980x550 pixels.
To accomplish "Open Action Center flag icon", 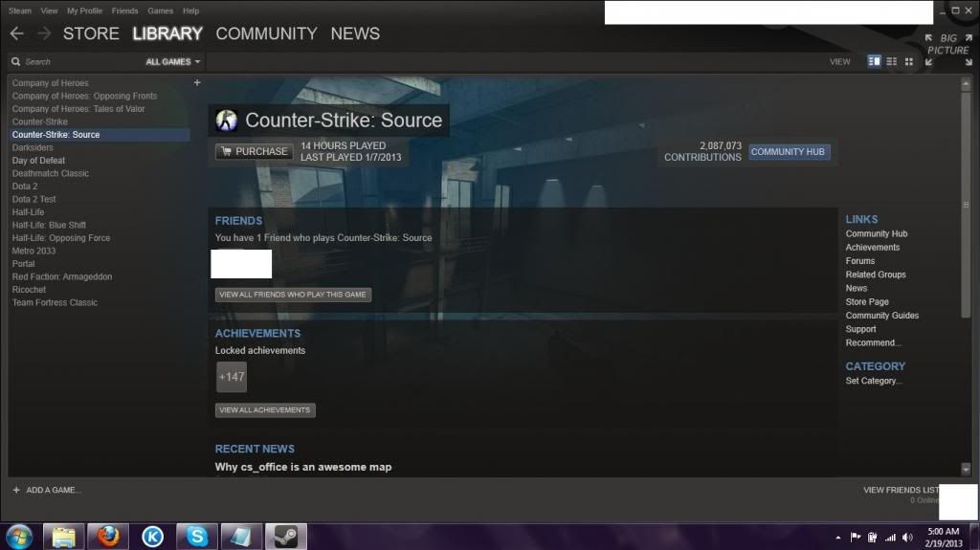I will [855, 537].
